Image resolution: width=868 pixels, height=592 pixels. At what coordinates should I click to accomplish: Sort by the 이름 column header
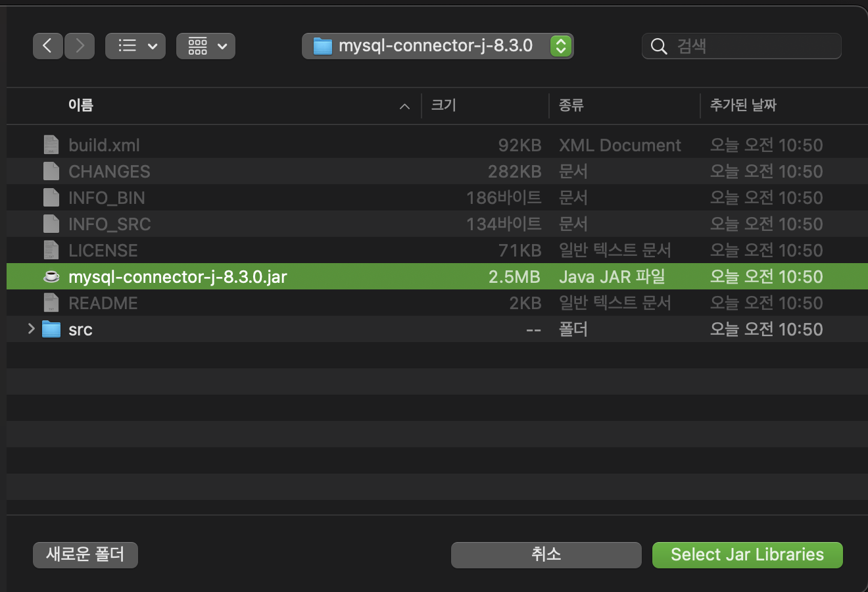click(81, 105)
